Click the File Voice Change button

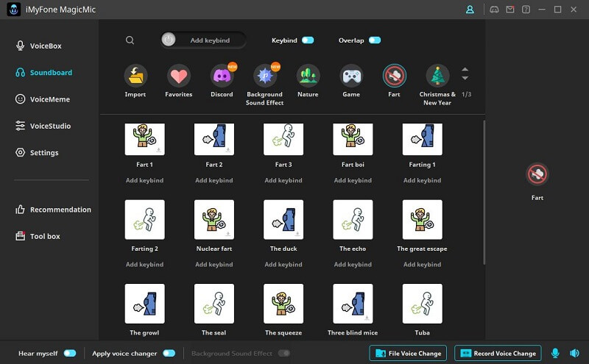tap(408, 353)
